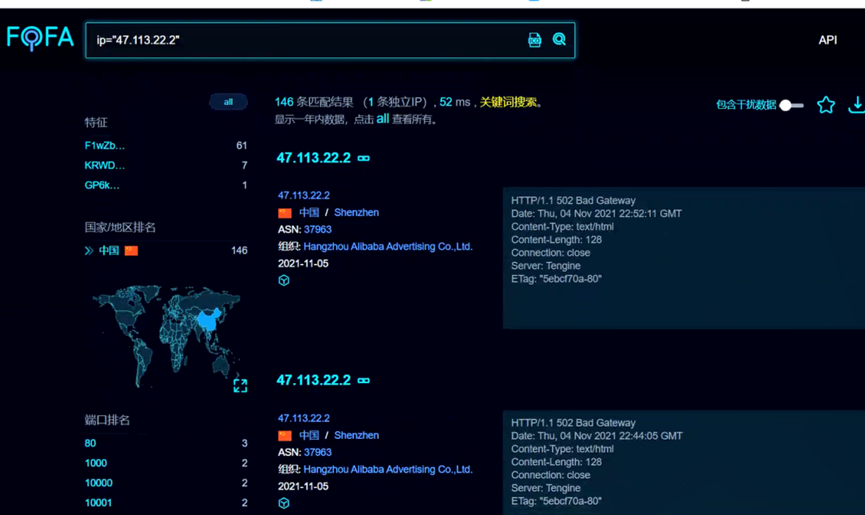The image size is (865, 515).
Task: Expand the 中国 country ranking arrow
Action: [89, 251]
